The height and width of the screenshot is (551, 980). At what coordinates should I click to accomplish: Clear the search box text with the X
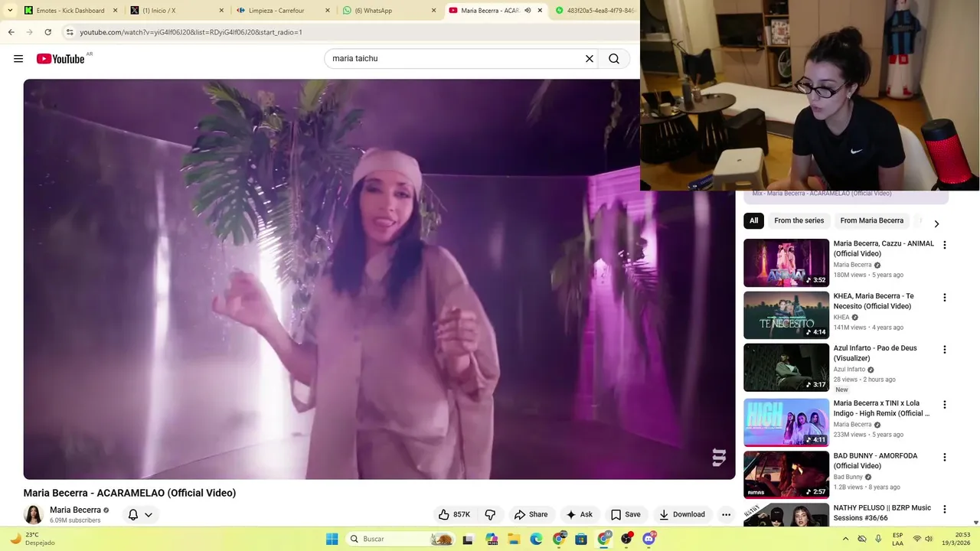coord(590,59)
